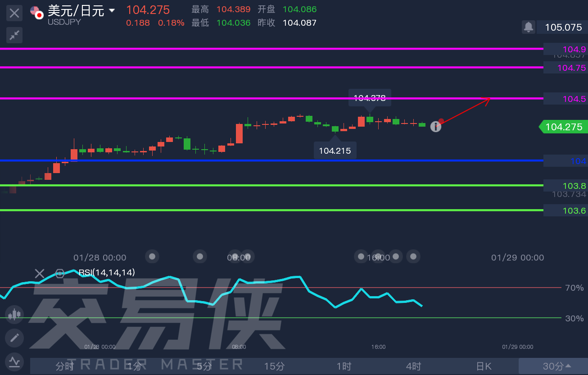This screenshot has width=588, height=375.
Task: Click the 30% RSI oversold label
Action: [574, 318]
